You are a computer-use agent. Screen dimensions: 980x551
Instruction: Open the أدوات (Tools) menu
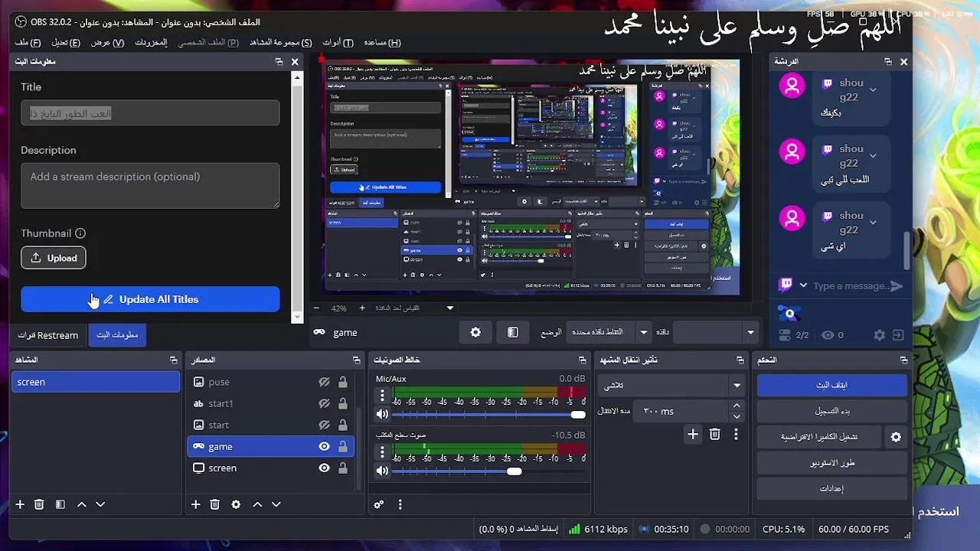tap(338, 42)
